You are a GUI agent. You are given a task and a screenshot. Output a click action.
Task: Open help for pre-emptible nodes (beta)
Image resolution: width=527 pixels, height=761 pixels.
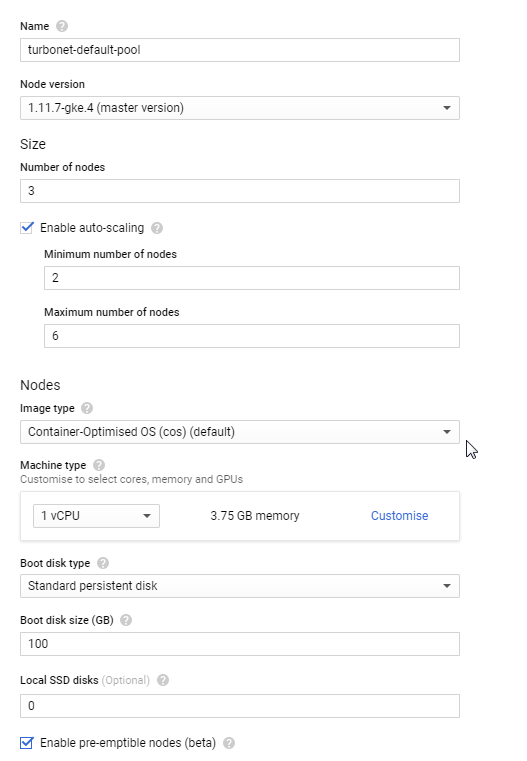229,743
